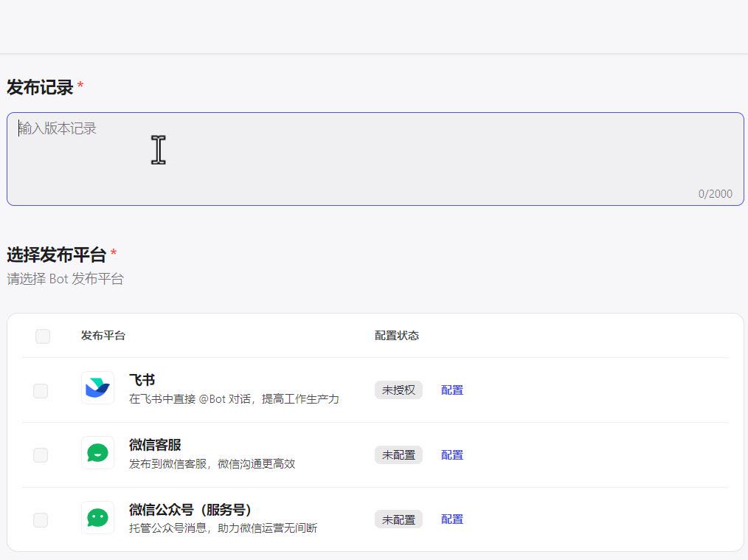
Task: Click the Feishu (飞书) bird logo icon
Action: coord(97,388)
